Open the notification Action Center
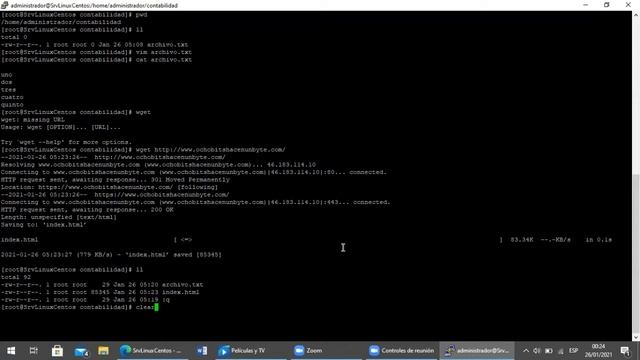Image resolution: width=640 pixels, height=360 pixels. click(625, 351)
